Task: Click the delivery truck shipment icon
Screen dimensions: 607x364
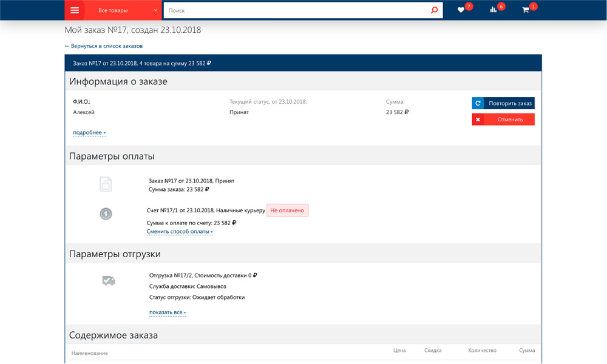Action: coord(109,280)
